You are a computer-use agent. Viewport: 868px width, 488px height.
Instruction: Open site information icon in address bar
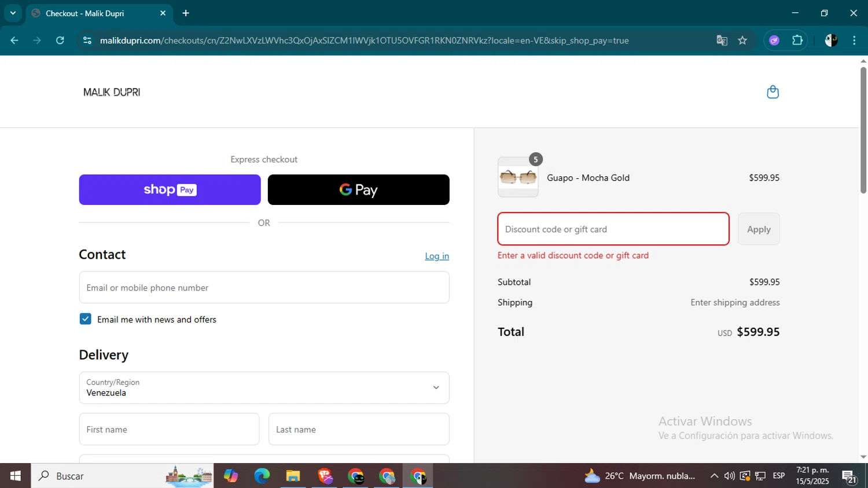click(x=87, y=41)
